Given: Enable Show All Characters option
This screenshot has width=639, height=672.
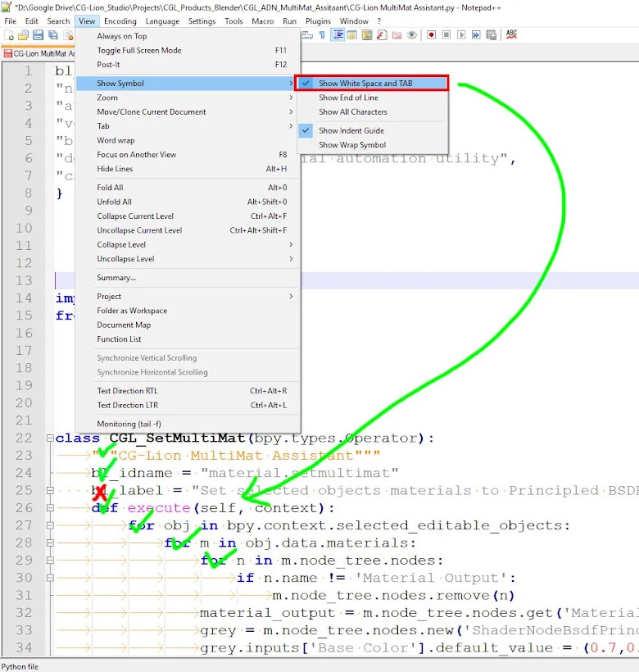Looking at the screenshot, I should (x=372, y=111).
